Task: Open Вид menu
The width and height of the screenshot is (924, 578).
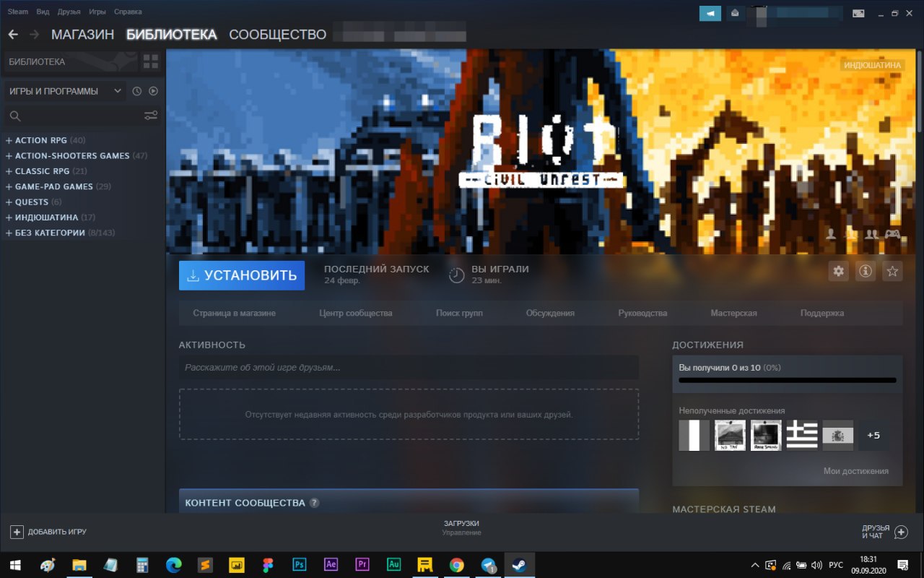Action: 43,12
